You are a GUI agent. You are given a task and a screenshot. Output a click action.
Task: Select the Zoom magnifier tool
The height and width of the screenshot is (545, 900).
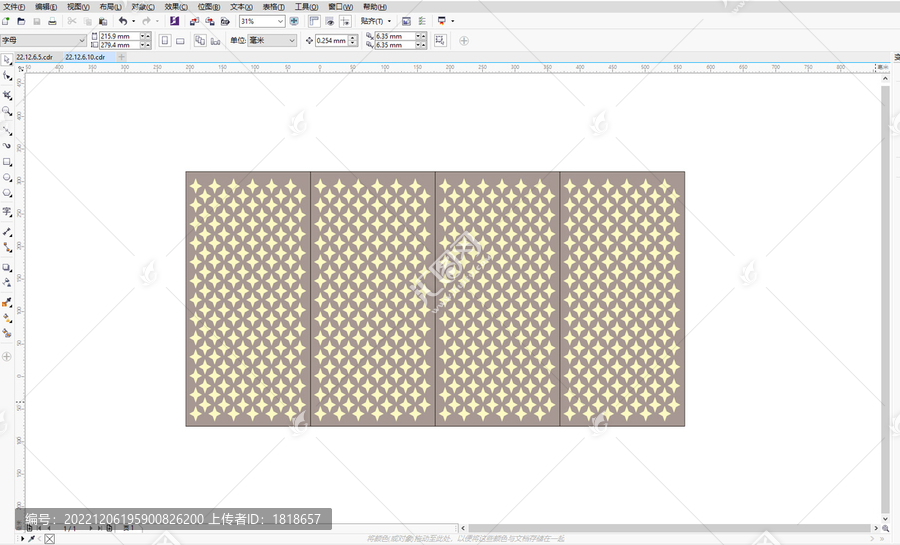point(6,111)
